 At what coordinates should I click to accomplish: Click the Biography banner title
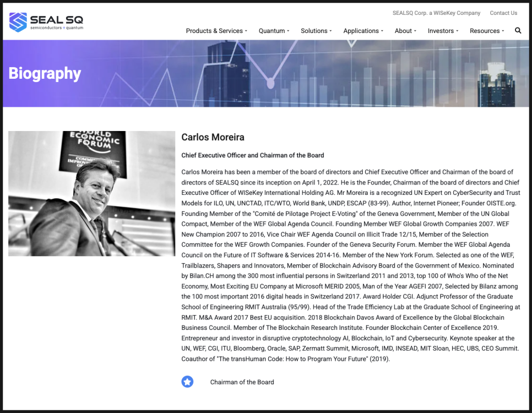[x=45, y=73]
